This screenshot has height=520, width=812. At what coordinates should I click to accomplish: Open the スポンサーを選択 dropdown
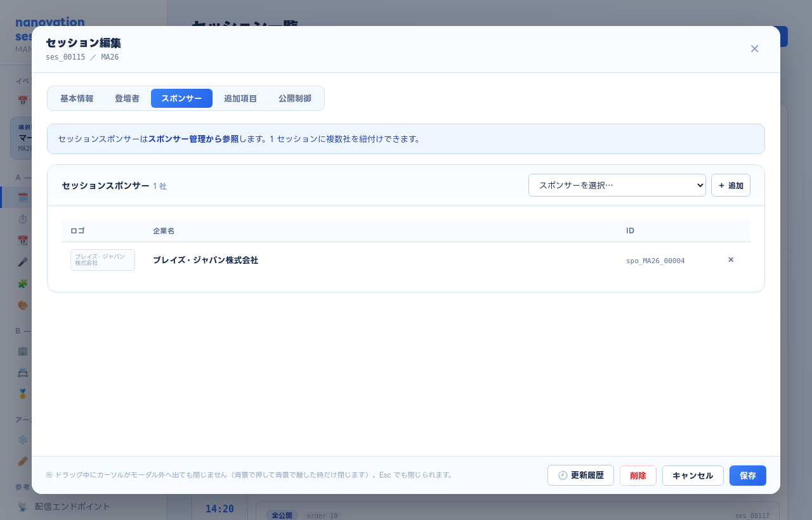(617, 185)
